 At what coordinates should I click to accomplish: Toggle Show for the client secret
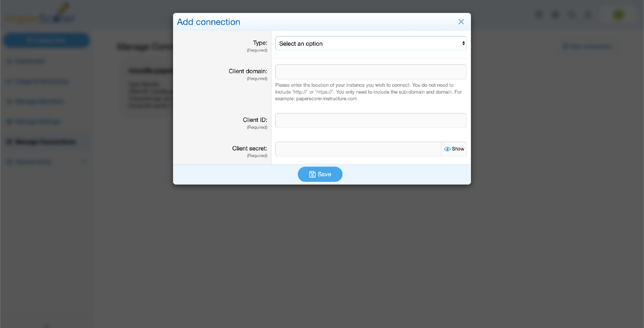click(x=454, y=149)
